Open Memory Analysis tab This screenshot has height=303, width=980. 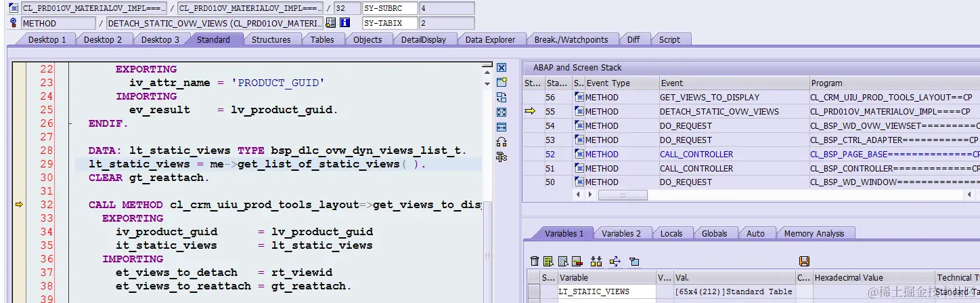(x=814, y=233)
